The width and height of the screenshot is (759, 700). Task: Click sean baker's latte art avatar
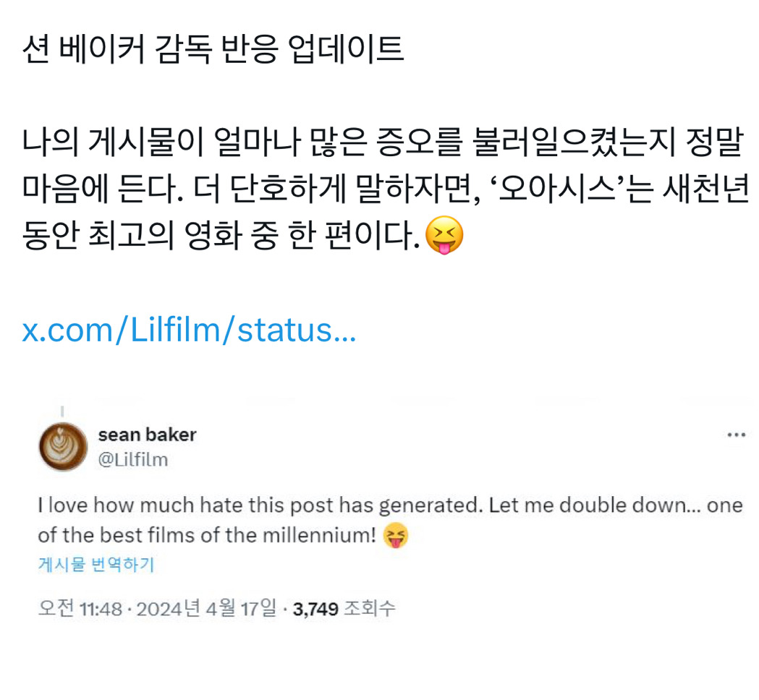click(63, 446)
